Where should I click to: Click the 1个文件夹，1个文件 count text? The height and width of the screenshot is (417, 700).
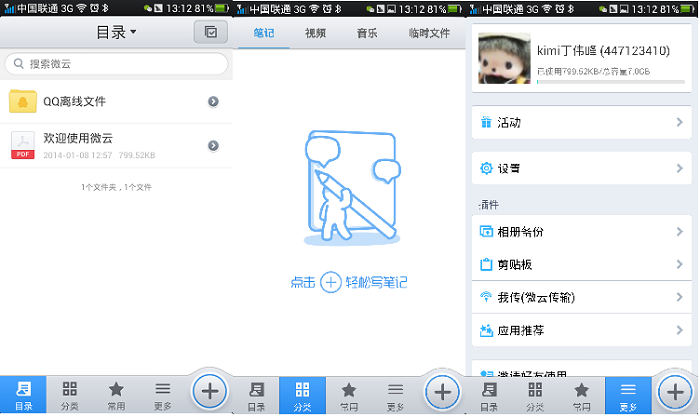click(116, 187)
